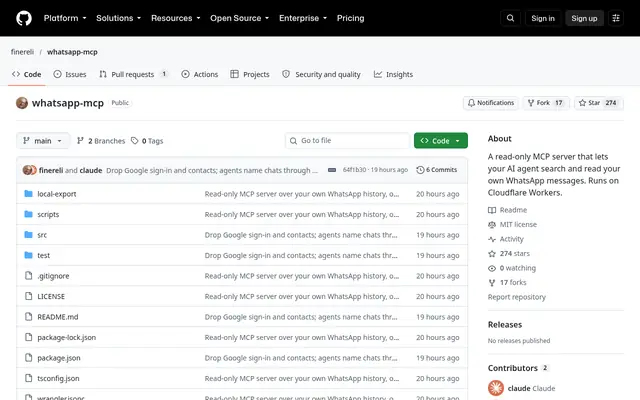640x400 pixels.
Task: Open the tsconfig.json file name
Action: coord(58,378)
